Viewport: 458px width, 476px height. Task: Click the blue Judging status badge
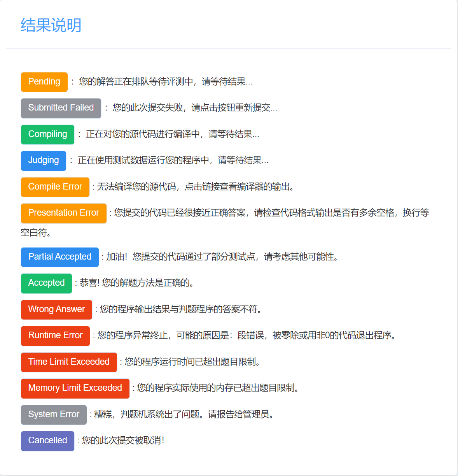tap(44, 160)
